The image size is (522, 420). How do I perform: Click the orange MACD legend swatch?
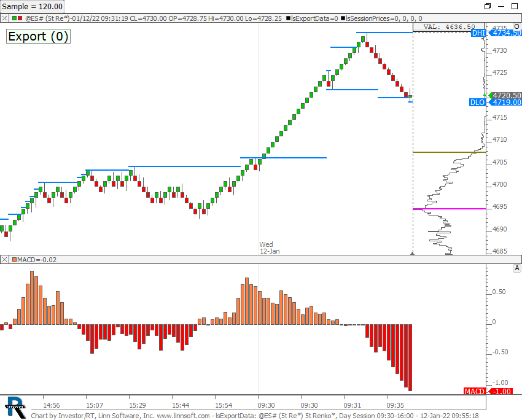tap(14, 260)
